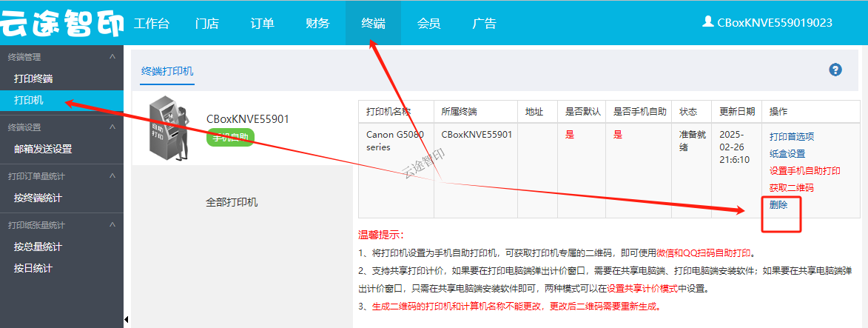Image resolution: width=868 pixels, height=328 pixels.
Task: Go to the 订单 top menu
Action: 262,24
